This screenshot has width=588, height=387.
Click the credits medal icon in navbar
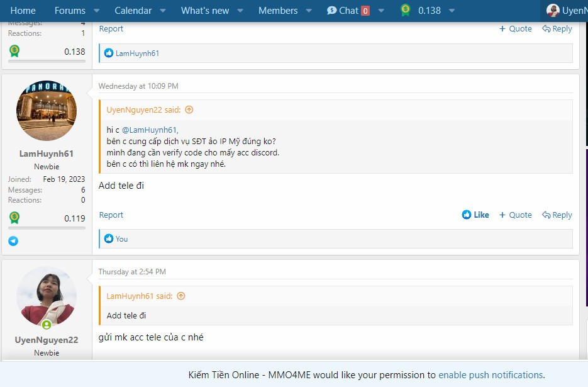[406, 10]
